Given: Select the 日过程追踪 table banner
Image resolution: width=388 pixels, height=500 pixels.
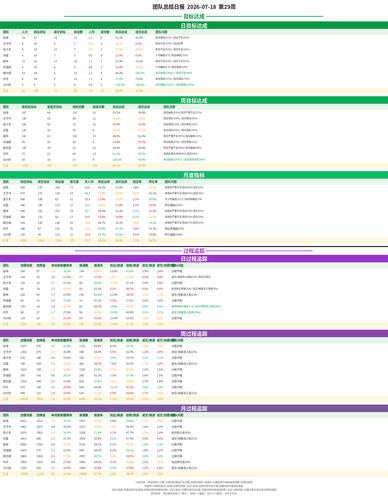Looking at the screenshot, I should tap(194, 259).
